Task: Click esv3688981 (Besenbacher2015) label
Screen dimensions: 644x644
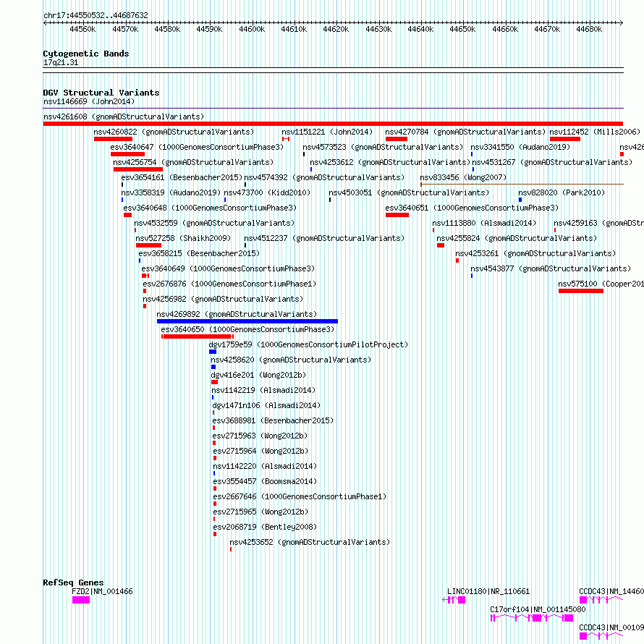Action: [273, 420]
